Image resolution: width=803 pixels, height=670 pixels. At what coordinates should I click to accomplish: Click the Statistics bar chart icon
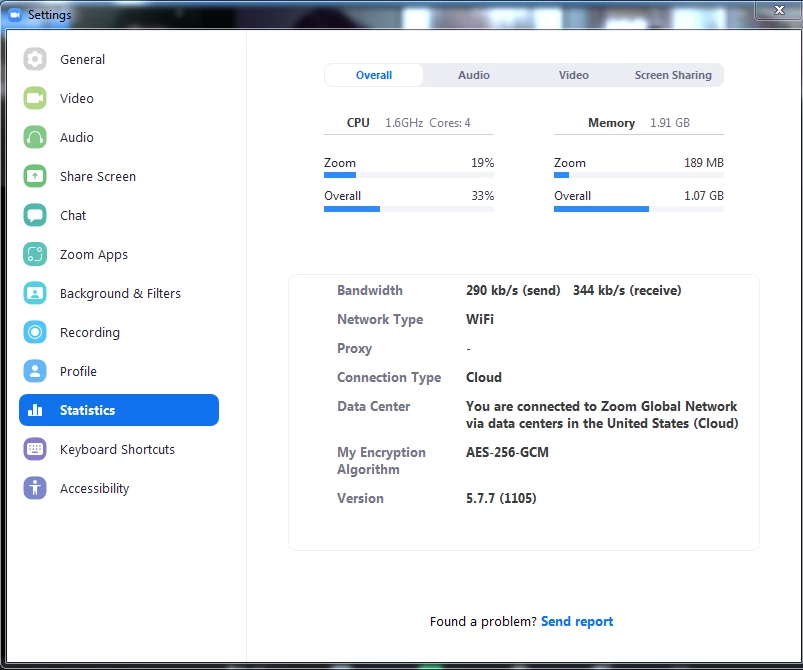click(35, 410)
